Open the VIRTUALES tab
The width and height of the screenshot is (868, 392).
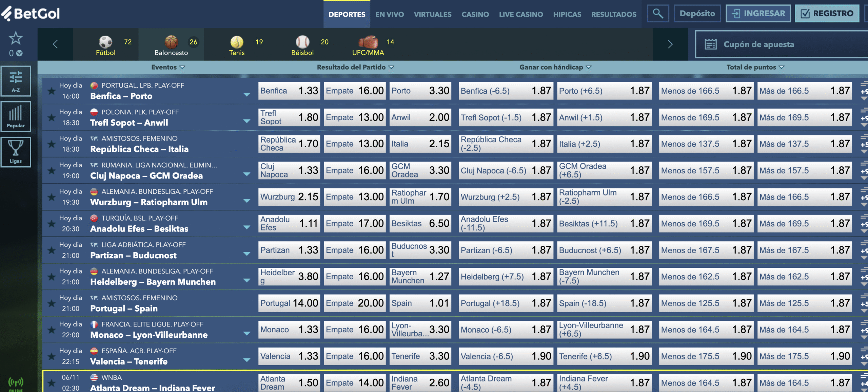[x=433, y=14]
